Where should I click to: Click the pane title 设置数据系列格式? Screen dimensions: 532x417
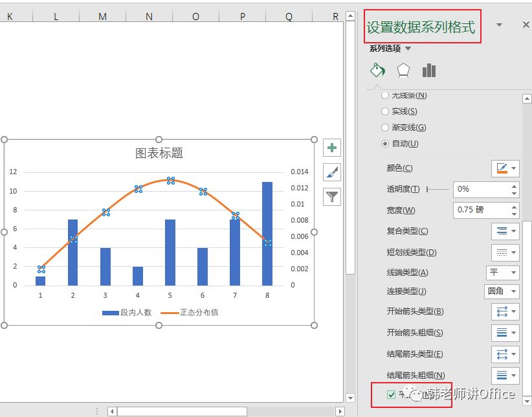pyautogui.click(x=421, y=27)
